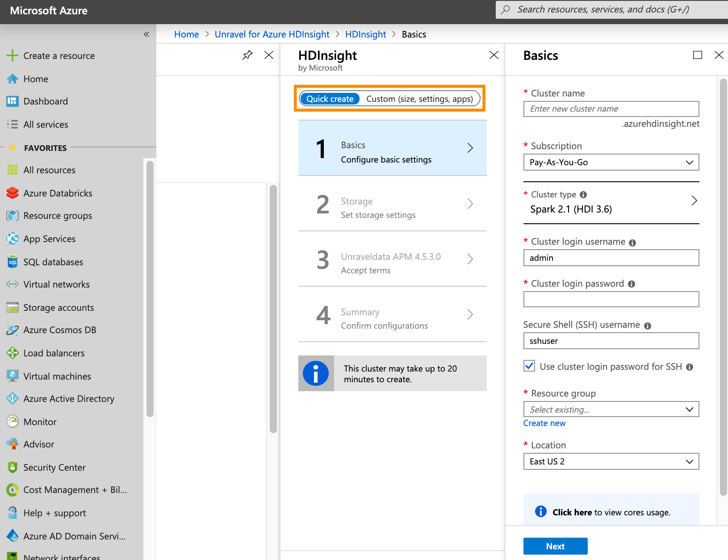Open the App Services globe icon
The width and height of the screenshot is (728, 560).
click(13, 238)
